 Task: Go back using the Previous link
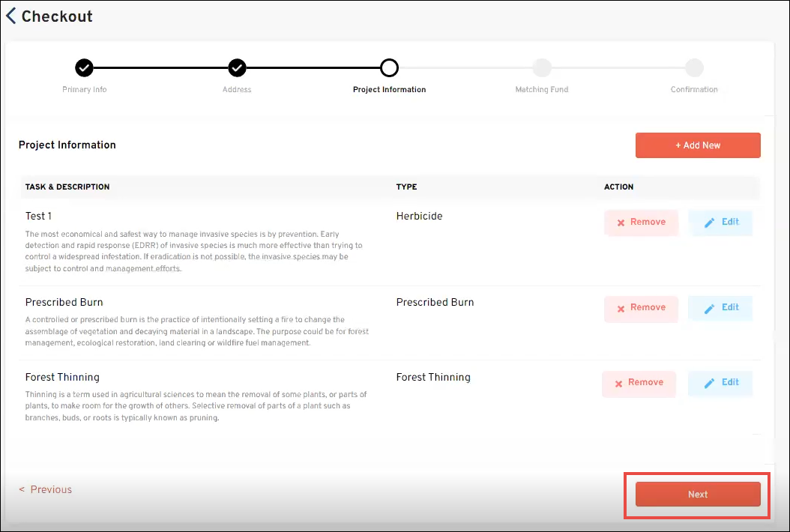pos(46,489)
